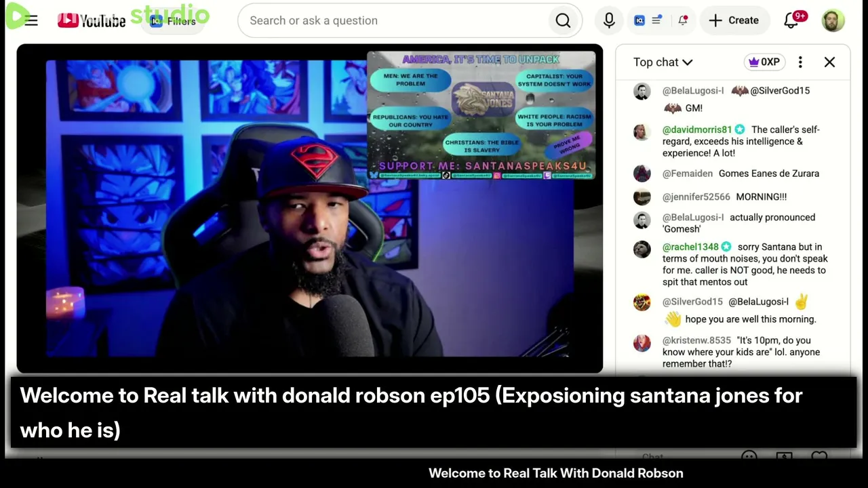Click @Femaiden's chat avatar
The width and height of the screenshot is (868, 488).
pos(642,174)
